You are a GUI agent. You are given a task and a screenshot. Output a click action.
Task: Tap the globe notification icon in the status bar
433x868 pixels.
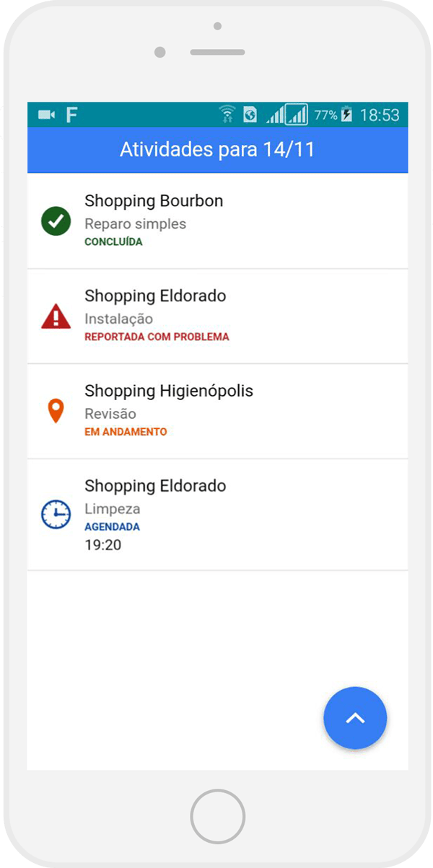[x=250, y=114]
